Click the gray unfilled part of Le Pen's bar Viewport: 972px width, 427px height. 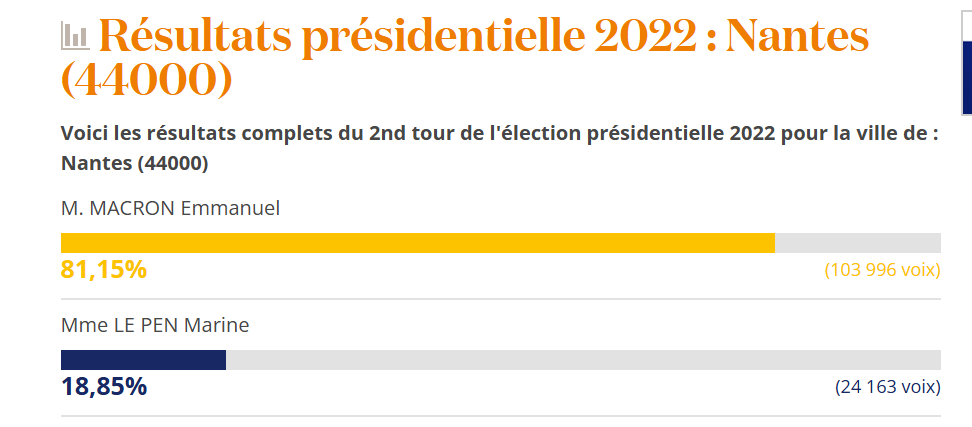583,360
